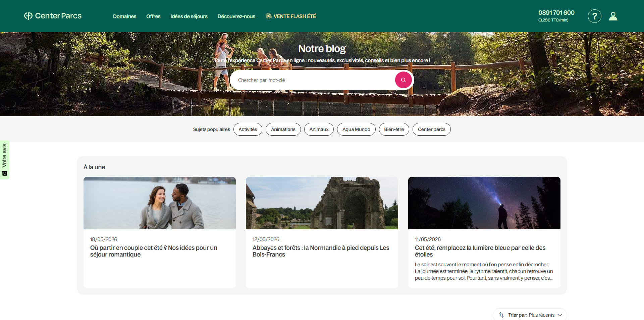644x320 pixels.
Task: Open the starry night sky thumbnail
Action: point(484,203)
